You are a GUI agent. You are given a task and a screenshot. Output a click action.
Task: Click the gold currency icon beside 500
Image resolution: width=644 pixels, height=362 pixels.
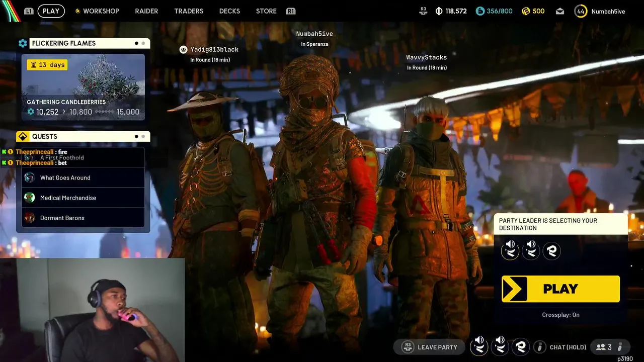(x=526, y=11)
